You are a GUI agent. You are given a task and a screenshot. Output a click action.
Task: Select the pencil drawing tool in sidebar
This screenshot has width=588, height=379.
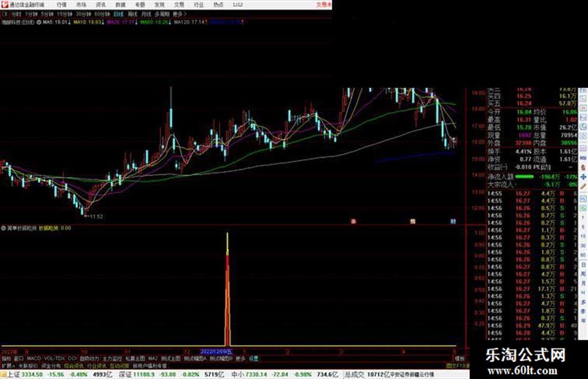click(x=583, y=186)
